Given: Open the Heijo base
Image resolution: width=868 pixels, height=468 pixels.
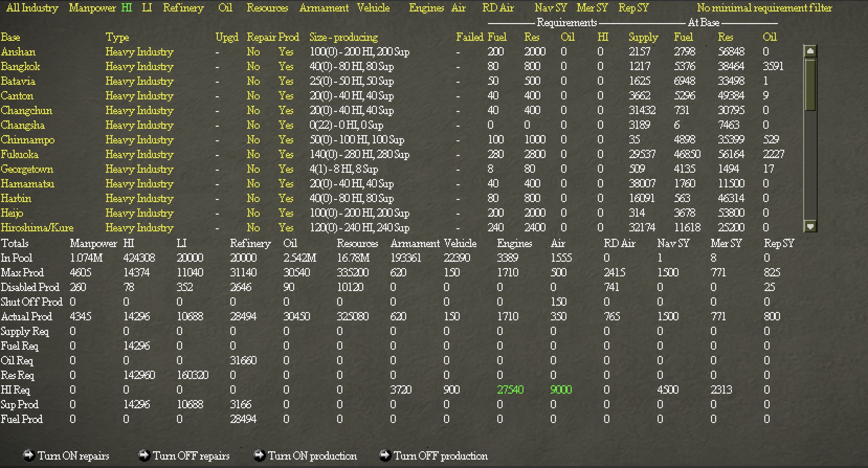Looking at the screenshot, I should [x=12, y=213].
